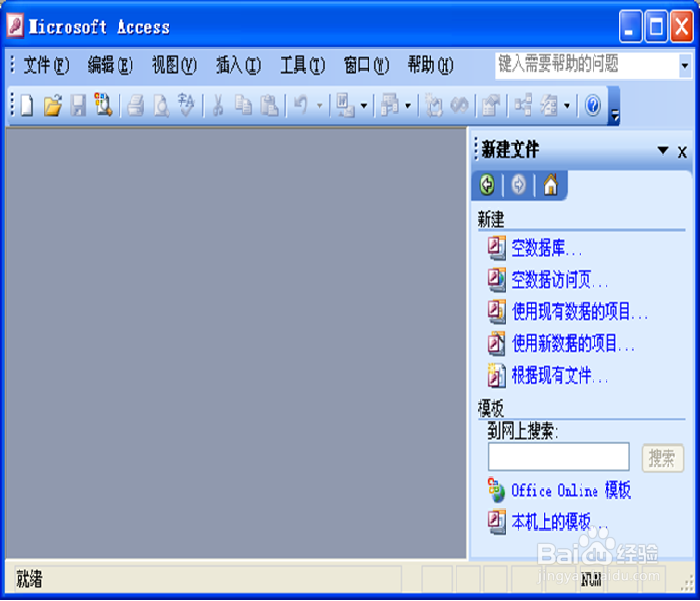Open the 帮助(H) menu

coord(430,66)
